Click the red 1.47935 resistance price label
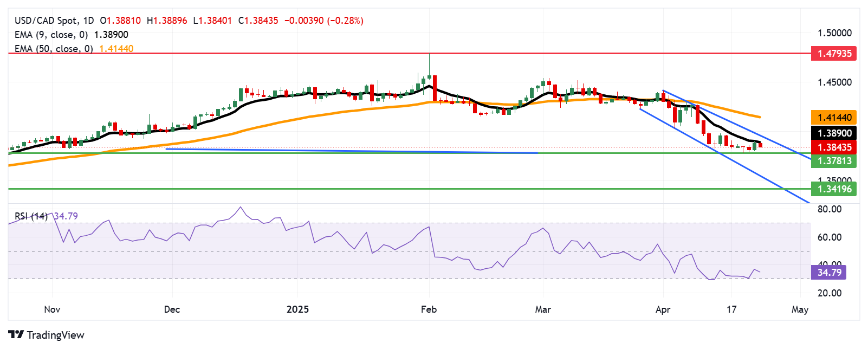 pos(834,54)
